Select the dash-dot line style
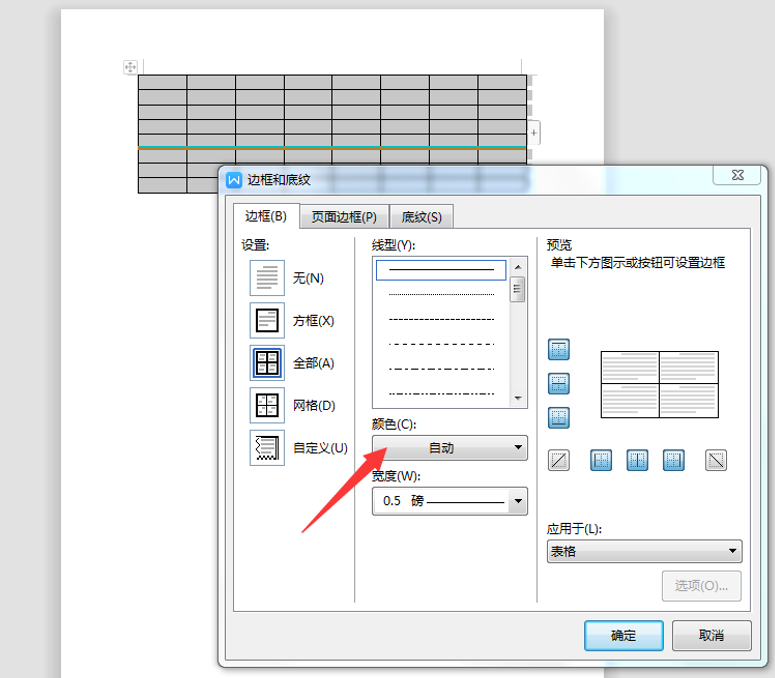The height and width of the screenshot is (678, 775). pos(441,369)
